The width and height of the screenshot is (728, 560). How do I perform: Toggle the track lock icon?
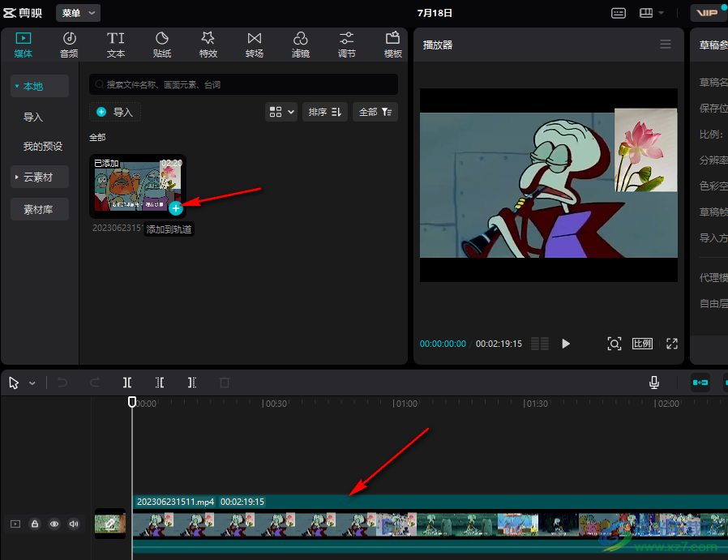(x=35, y=524)
